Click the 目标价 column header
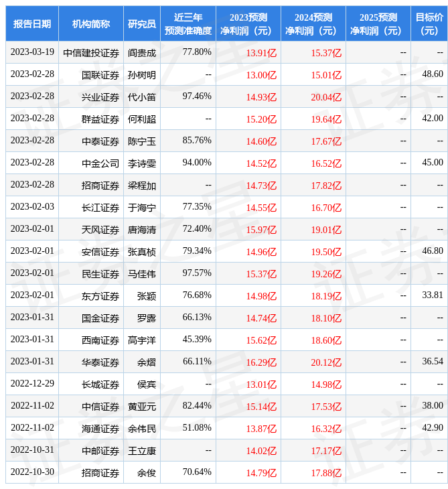This screenshot has width=448, height=489. point(429,23)
